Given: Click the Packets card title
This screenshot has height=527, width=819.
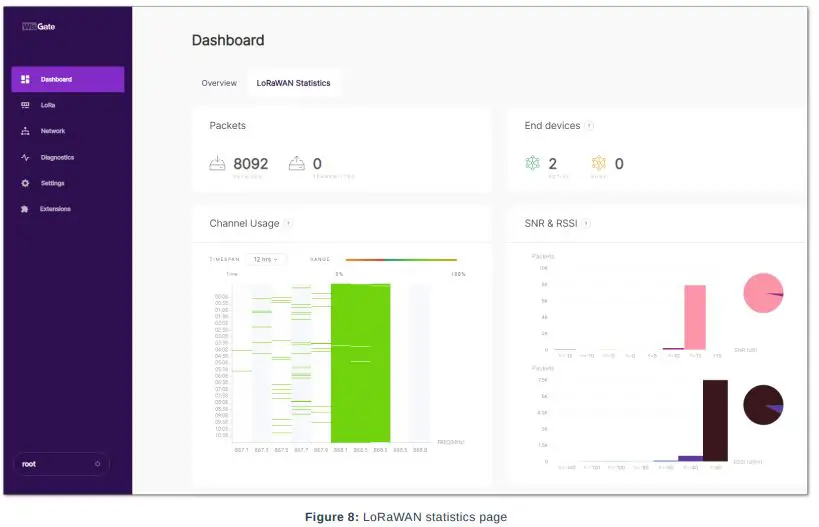Looking at the screenshot, I should [227, 125].
